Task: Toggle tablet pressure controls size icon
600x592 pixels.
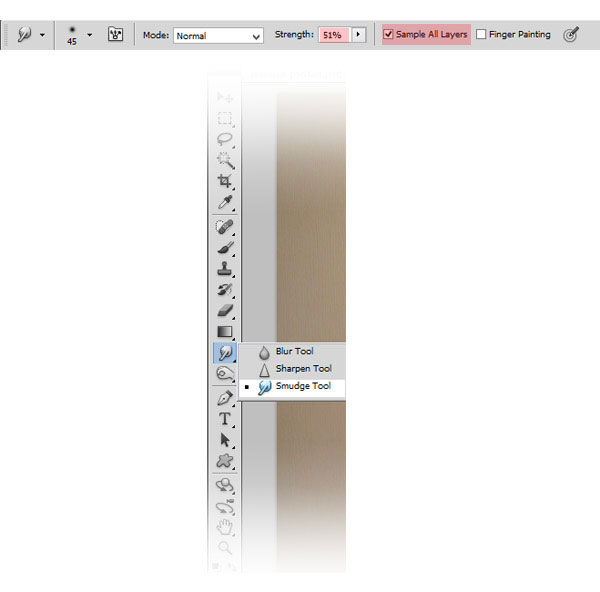Action: click(x=571, y=34)
